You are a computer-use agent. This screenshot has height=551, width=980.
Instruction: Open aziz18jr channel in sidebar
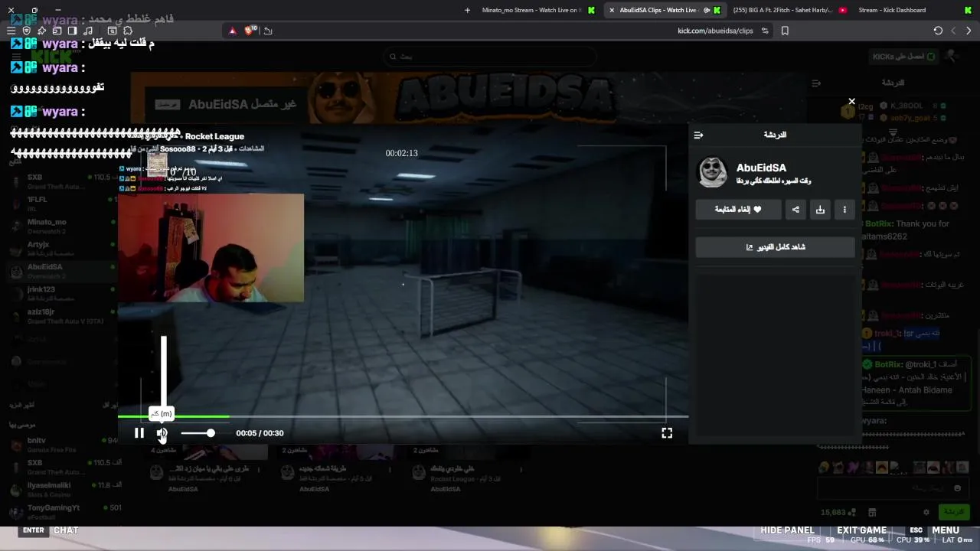click(x=63, y=316)
